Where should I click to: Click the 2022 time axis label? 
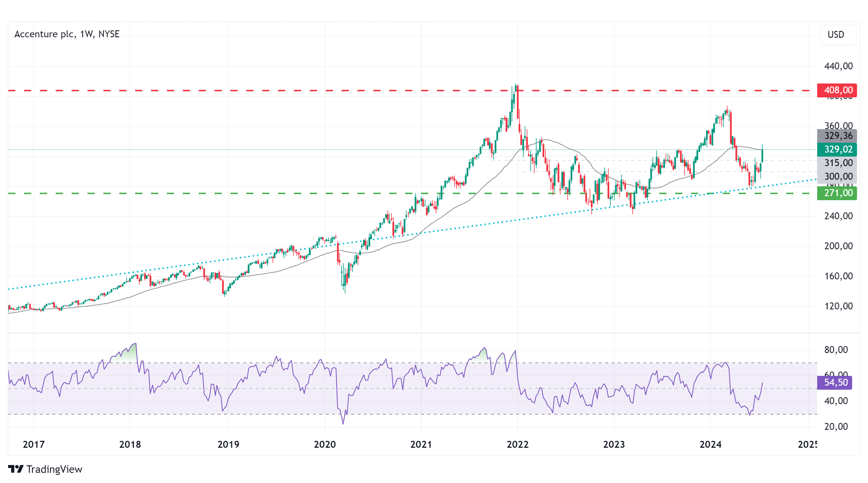[517, 445]
